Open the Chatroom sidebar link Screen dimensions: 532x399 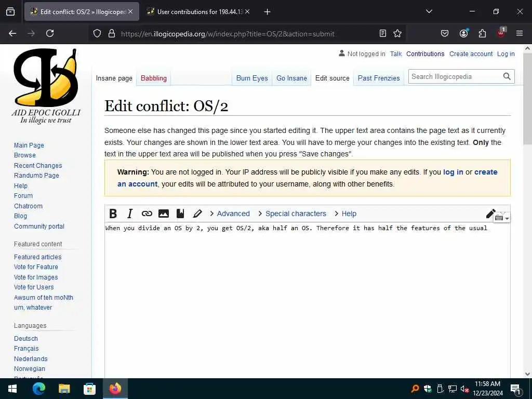tap(28, 206)
